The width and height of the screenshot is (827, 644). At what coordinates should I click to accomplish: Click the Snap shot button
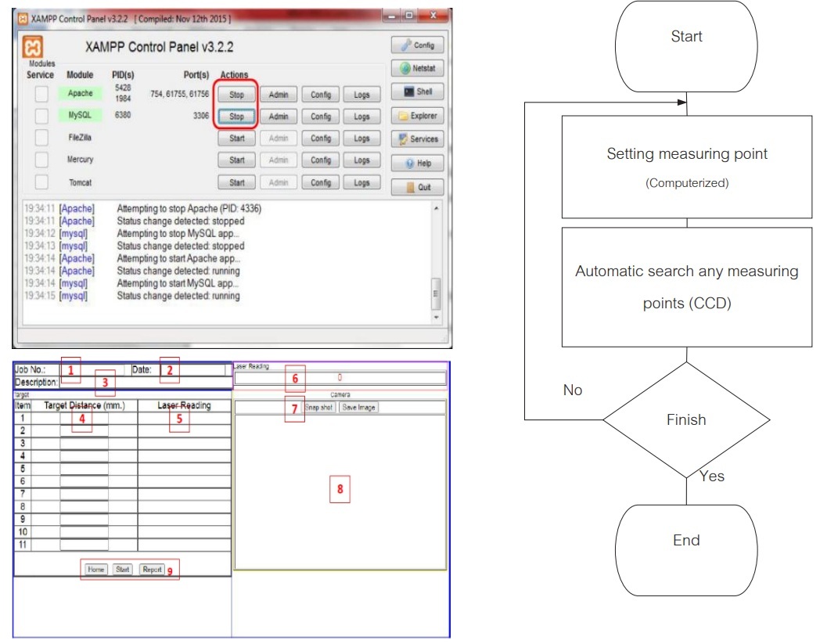(318, 407)
